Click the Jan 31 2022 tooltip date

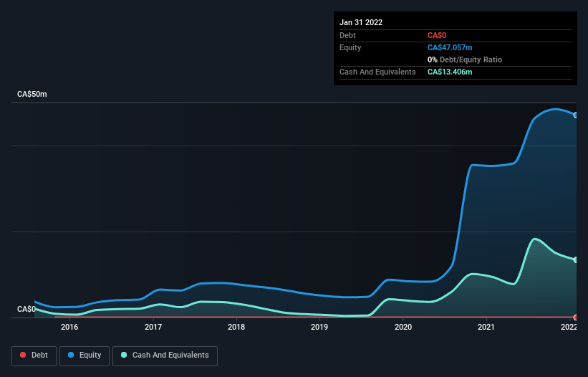[361, 22]
